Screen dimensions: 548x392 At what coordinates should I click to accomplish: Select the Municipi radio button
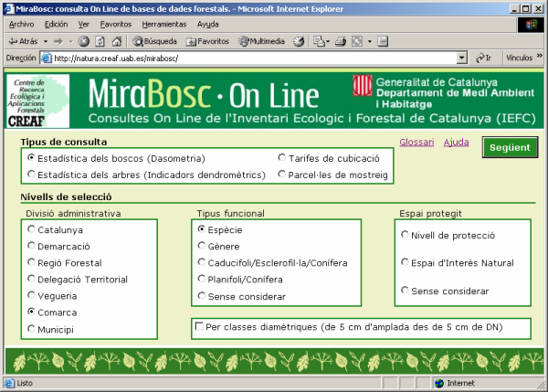[x=31, y=328]
